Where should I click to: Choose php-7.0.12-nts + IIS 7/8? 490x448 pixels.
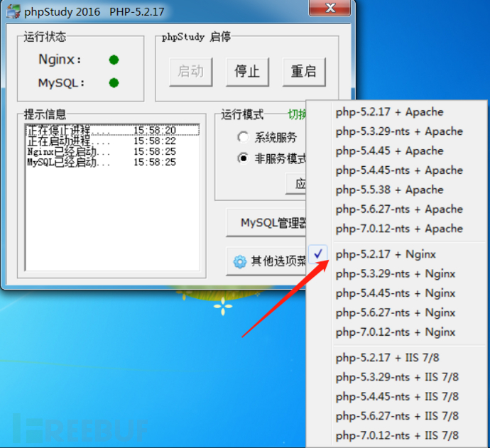click(x=396, y=435)
